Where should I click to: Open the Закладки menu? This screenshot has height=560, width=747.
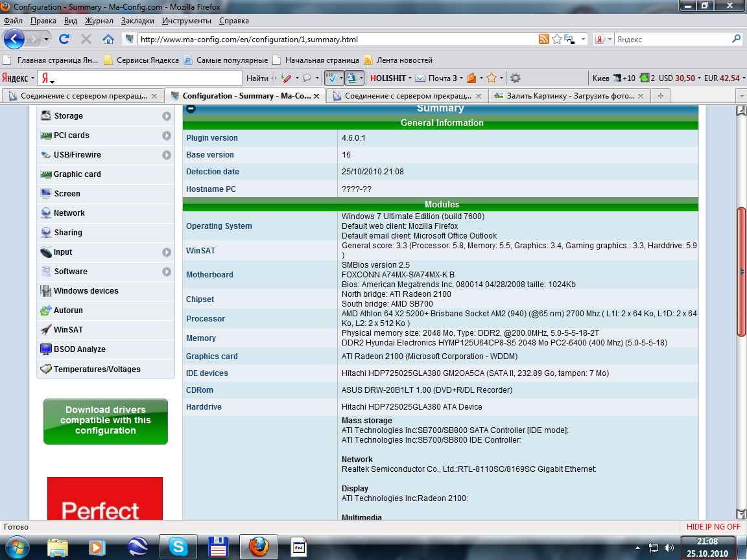pos(137,21)
